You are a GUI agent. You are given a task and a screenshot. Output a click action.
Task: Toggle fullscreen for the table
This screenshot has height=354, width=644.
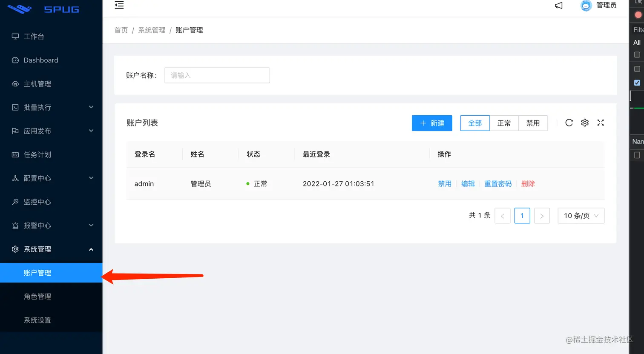click(x=601, y=123)
